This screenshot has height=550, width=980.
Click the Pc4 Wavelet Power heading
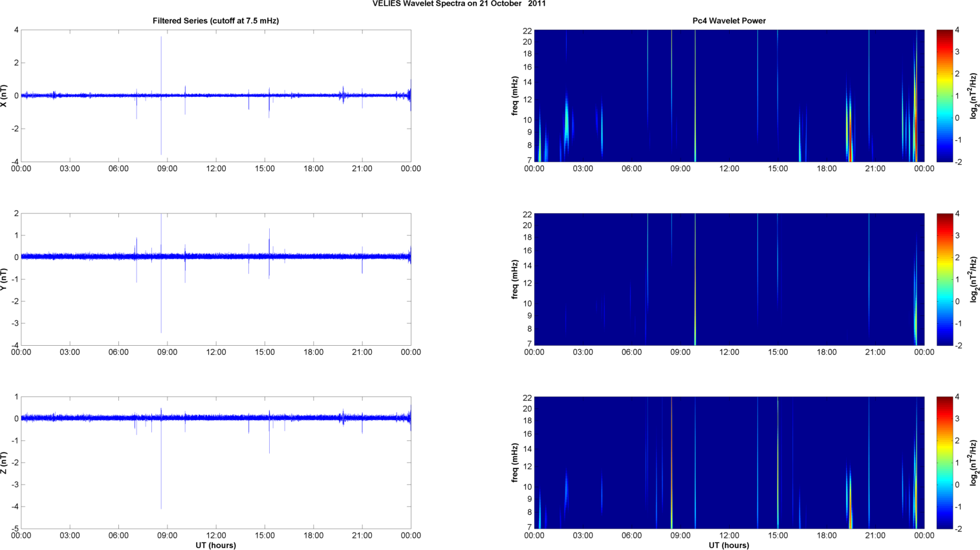pyautogui.click(x=728, y=21)
